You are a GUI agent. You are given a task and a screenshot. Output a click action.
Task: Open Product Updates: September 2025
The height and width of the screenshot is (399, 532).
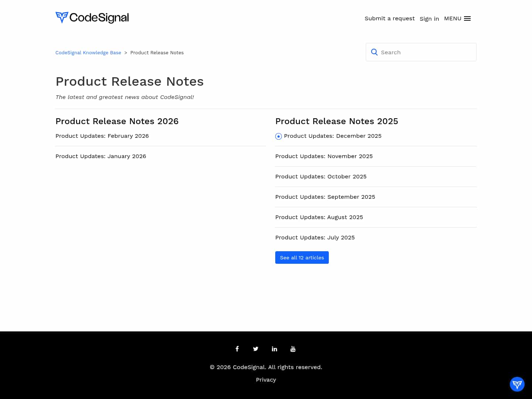point(325,197)
